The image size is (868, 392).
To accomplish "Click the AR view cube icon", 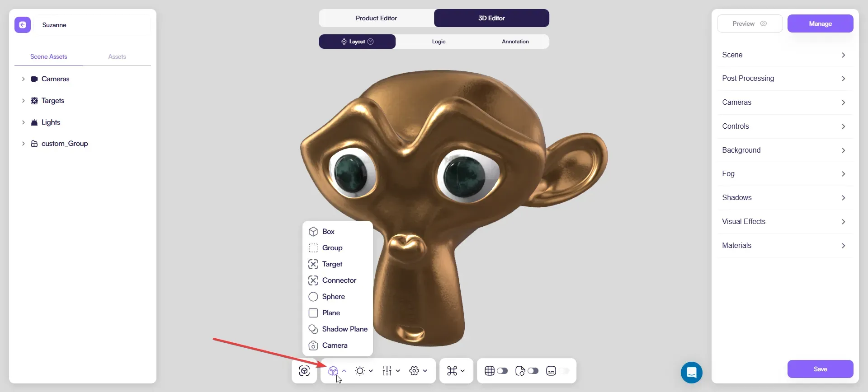I will click(304, 371).
